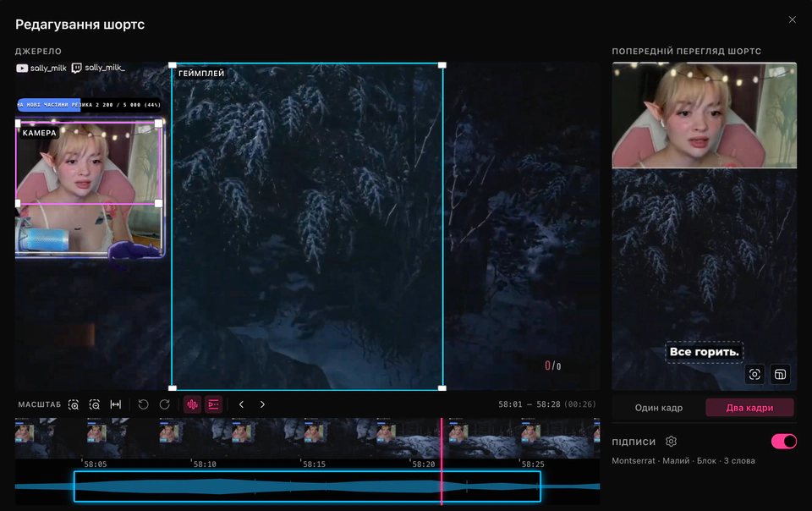812x511 pixels.
Task: Click the 58:10 timeline mark
Action: pos(205,464)
